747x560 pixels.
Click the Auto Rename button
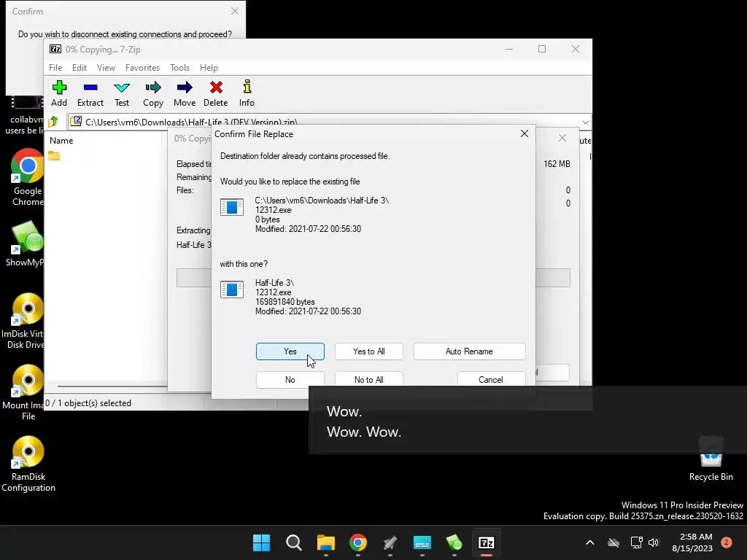pos(469,351)
